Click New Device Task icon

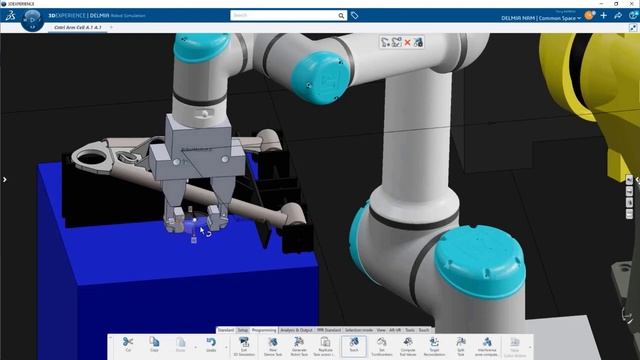[x=273, y=342]
